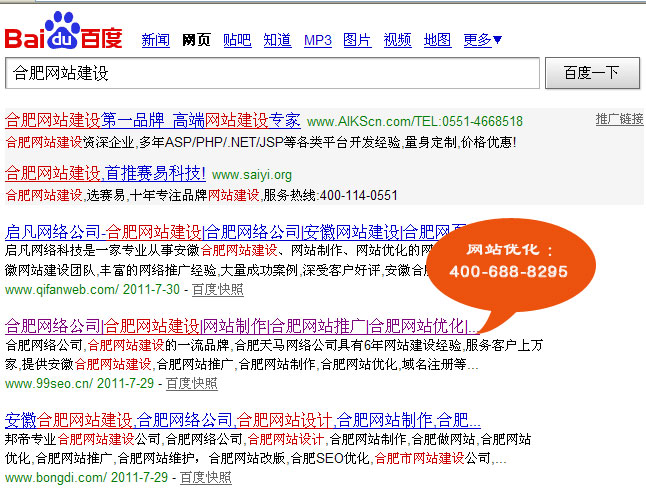
Task: Open the 视频 video tab
Action: [398, 40]
